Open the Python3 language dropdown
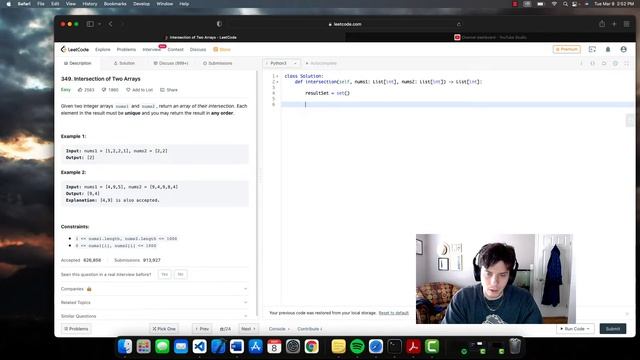The image size is (640, 360). 281,63
